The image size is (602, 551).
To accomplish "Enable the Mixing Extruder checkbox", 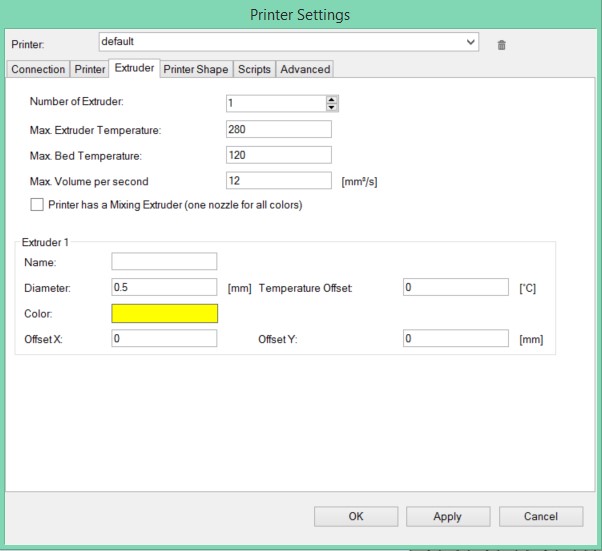I will pyautogui.click(x=37, y=204).
